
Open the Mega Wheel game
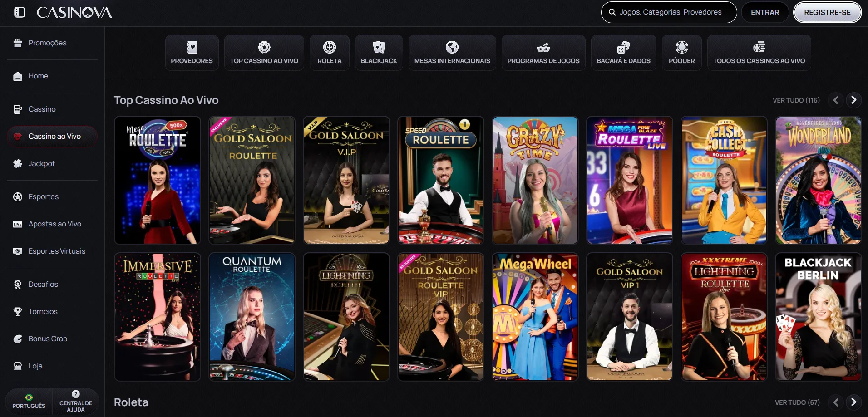[x=535, y=317]
